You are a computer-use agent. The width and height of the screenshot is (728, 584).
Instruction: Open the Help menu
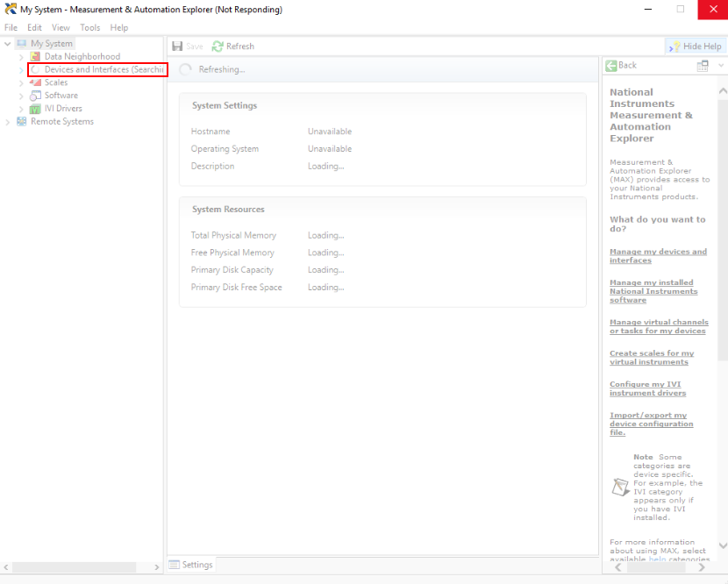click(119, 27)
